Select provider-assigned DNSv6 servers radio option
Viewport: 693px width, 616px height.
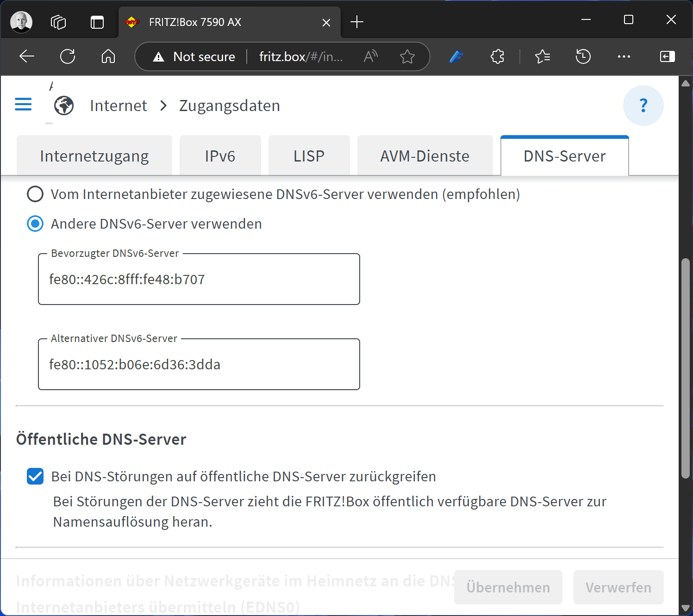35,194
